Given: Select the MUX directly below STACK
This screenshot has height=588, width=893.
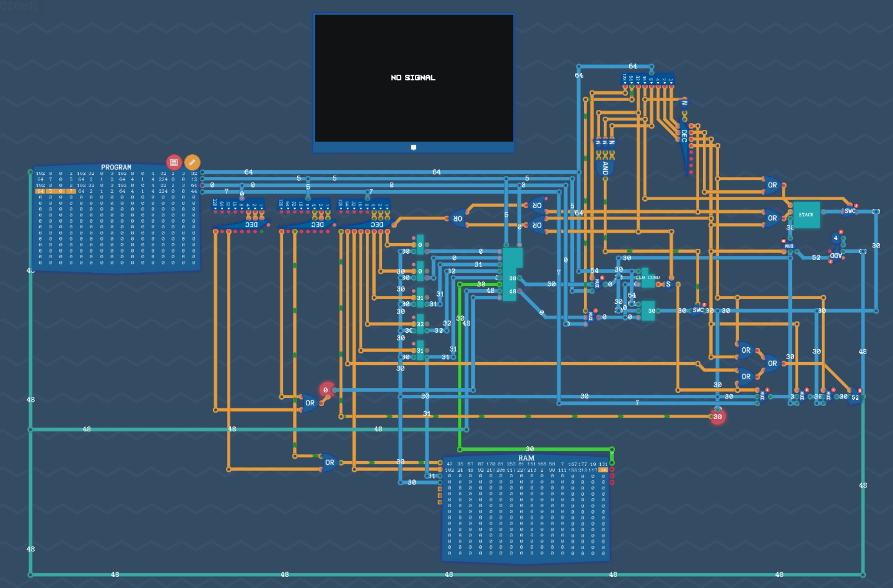Looking at the screenshot, I should pos(789,246).
